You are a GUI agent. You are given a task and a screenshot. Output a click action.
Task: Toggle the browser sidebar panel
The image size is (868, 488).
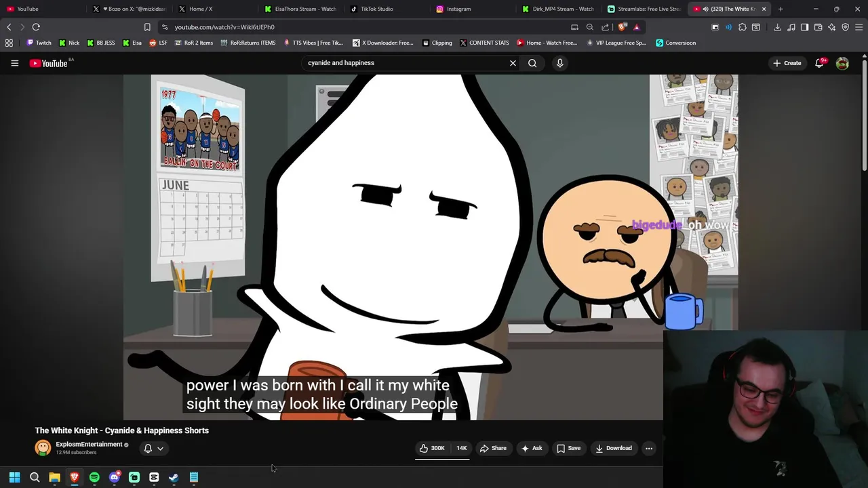[x=804, y=27]
